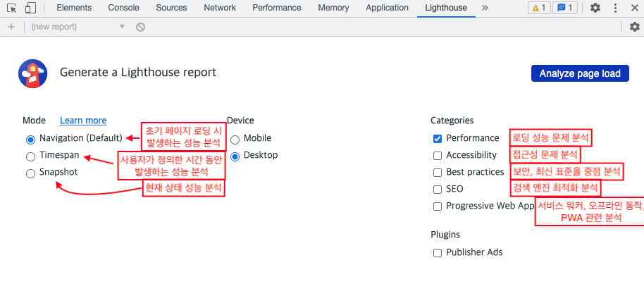
Task: Open the more tabs chevron
Action: click(485, 8)
